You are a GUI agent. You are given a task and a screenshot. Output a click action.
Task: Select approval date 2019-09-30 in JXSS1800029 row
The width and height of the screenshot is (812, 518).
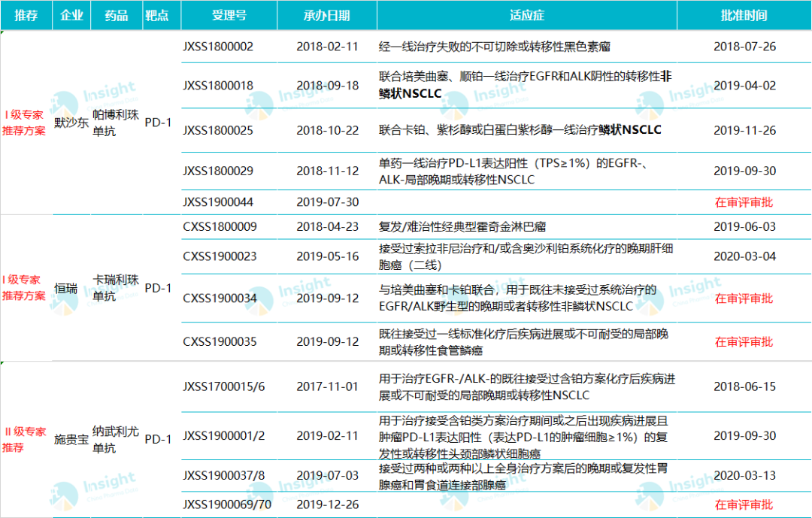coord(744,171)
